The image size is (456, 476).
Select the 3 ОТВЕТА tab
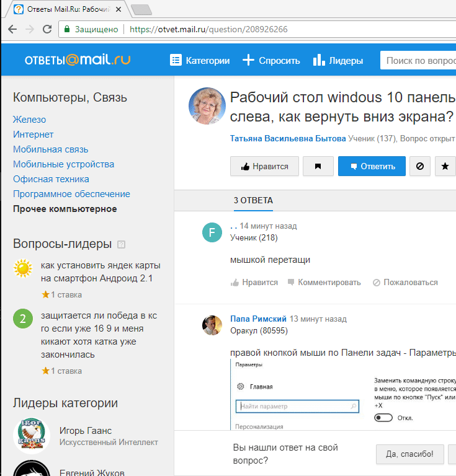coord(253,201)
